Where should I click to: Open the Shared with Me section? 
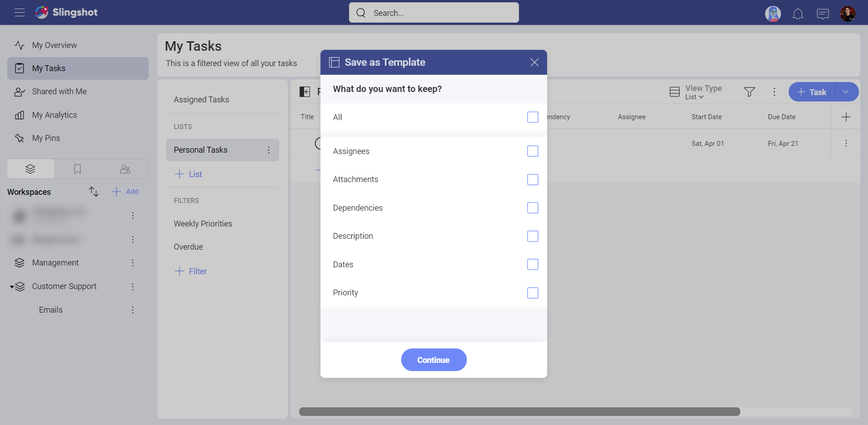tap(59, 91)
